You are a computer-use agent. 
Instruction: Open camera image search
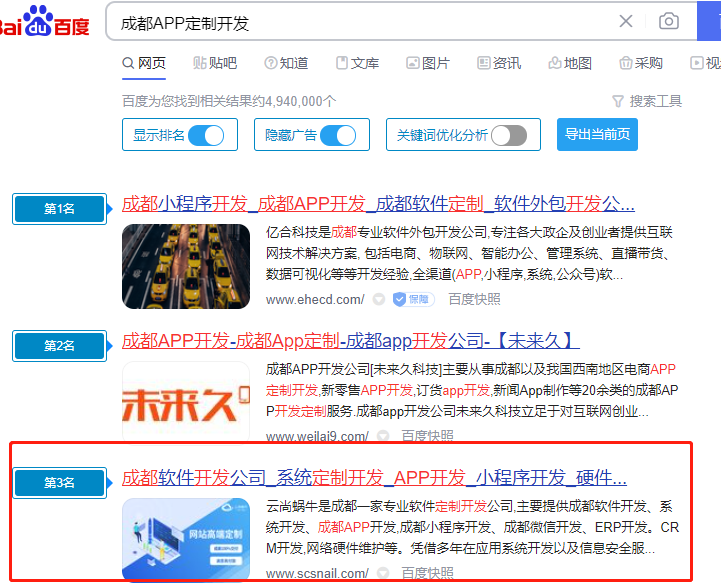pos(668,22)
